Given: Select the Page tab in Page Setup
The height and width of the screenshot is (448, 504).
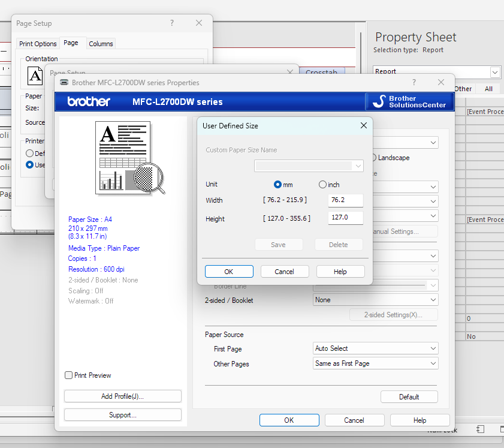Looking at the screenshot, I should pyautogui.click(x=71, y=43).
